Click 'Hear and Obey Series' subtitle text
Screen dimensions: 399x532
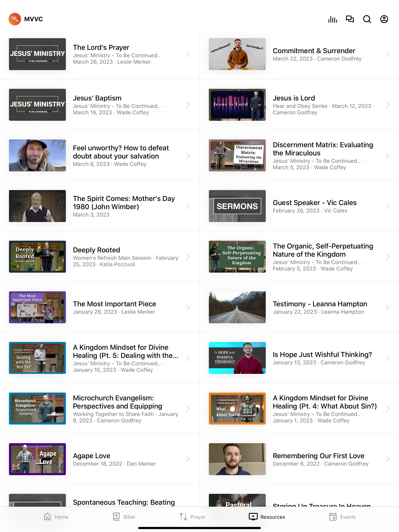pos(300,106)
